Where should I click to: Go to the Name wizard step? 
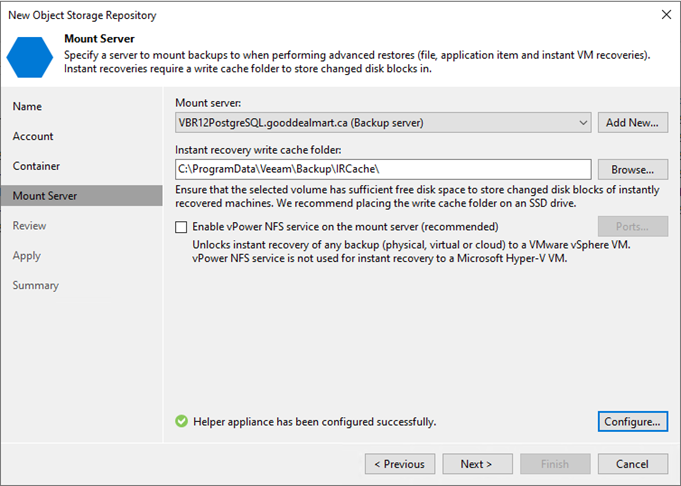tap(27, 106)
